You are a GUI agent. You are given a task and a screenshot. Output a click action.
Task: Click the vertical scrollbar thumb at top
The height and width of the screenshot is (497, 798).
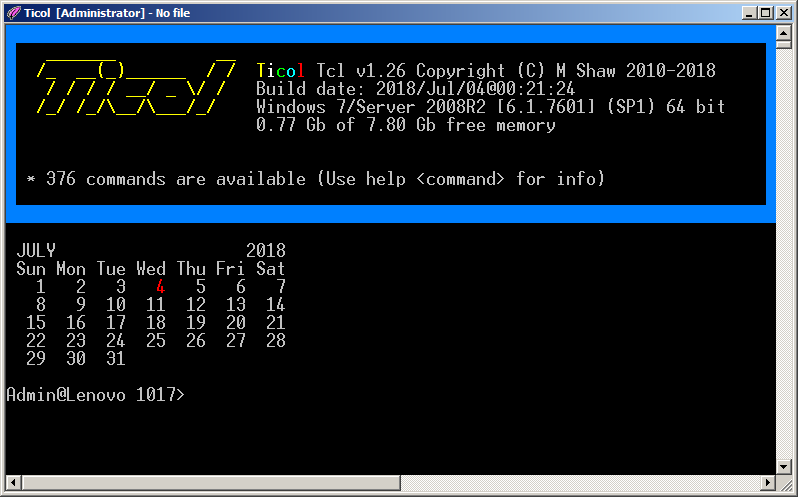click(783, 44)
